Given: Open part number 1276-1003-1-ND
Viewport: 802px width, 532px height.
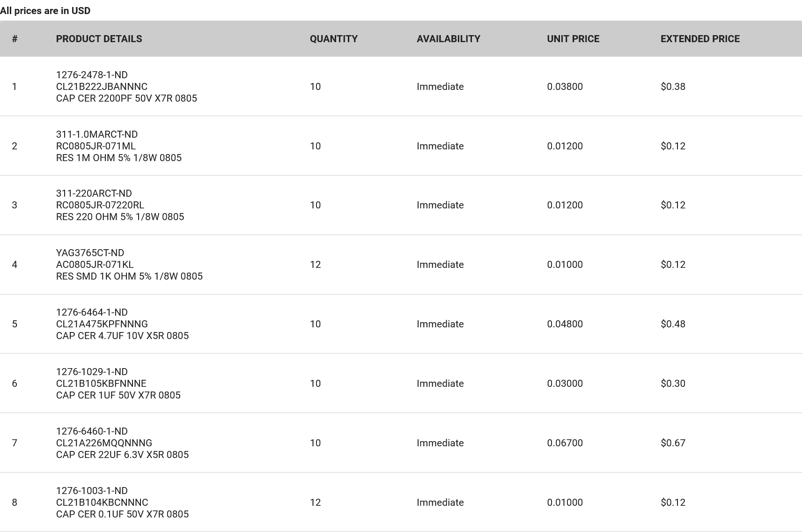Looking at the screenshot, I should 92,491.
